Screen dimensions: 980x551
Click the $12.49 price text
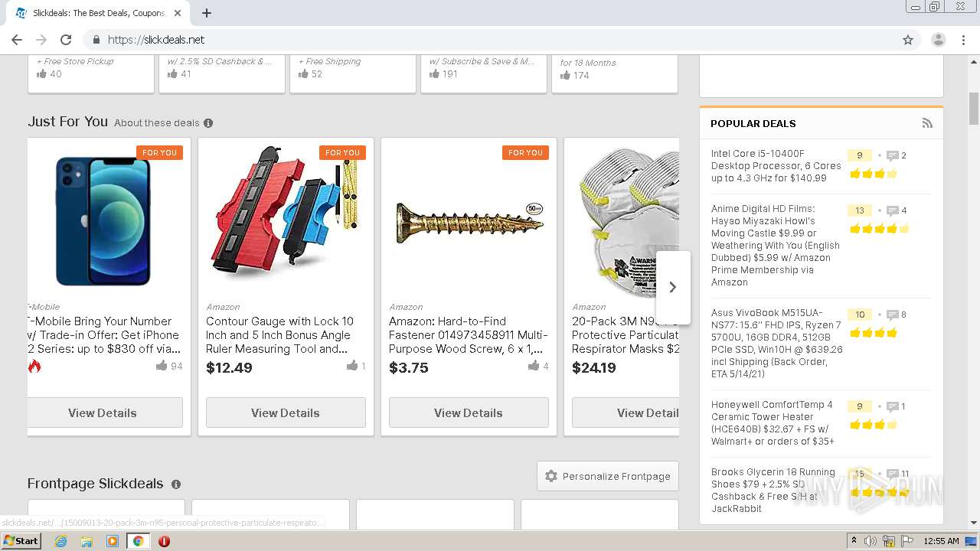[229, 368]
